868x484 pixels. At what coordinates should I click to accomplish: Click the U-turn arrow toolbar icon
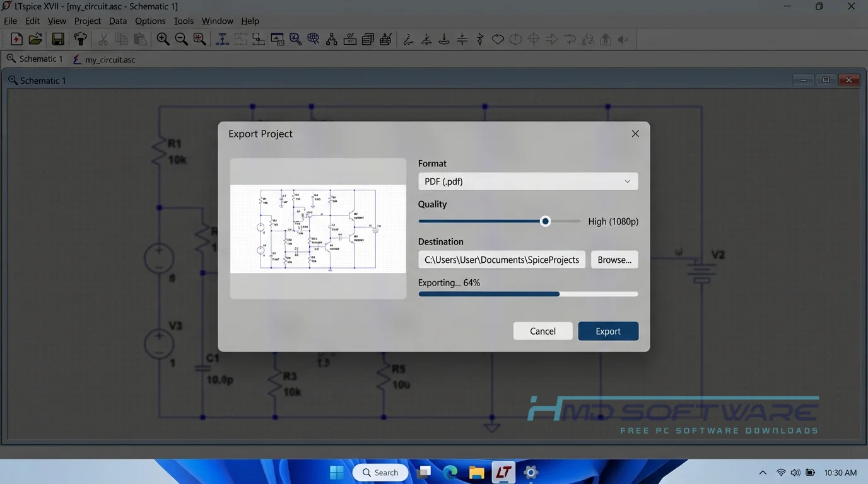570,39
